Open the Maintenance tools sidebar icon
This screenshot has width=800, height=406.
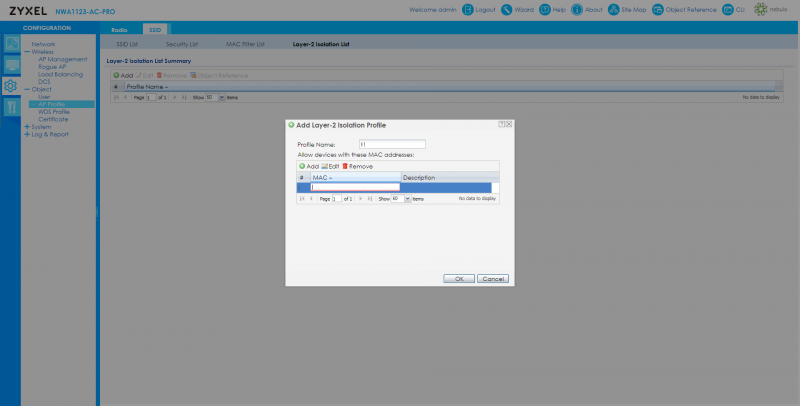[x=12, y=107]
